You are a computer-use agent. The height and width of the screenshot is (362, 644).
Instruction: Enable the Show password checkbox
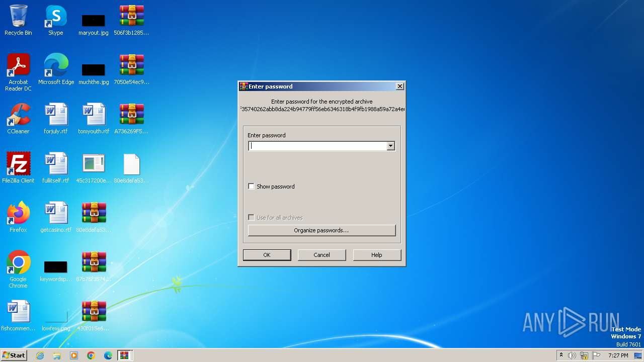[x=252, y=187]
